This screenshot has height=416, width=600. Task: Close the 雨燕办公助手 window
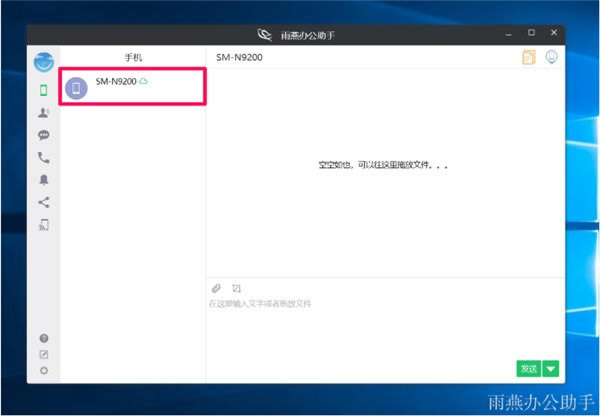(553, 33)
